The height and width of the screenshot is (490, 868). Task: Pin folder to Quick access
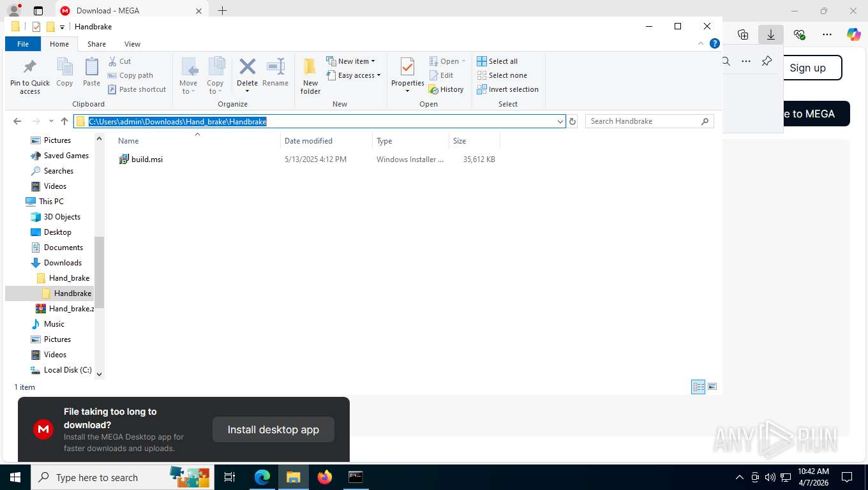point(30,77)
